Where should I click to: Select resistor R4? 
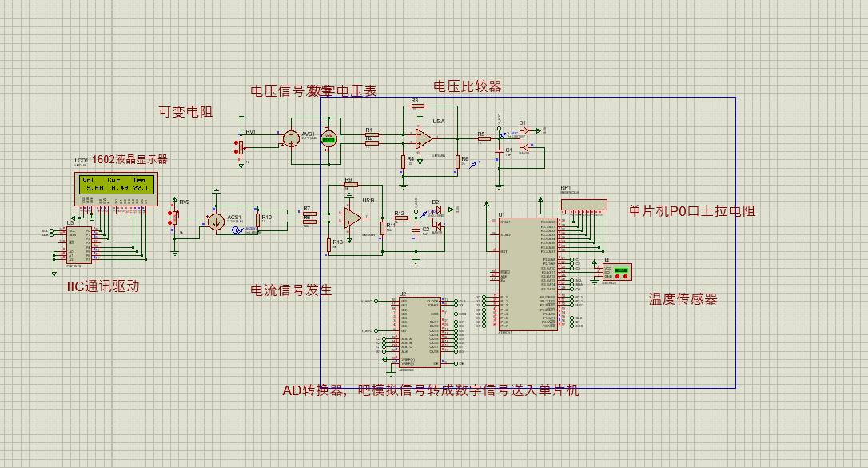pos(404,162)
